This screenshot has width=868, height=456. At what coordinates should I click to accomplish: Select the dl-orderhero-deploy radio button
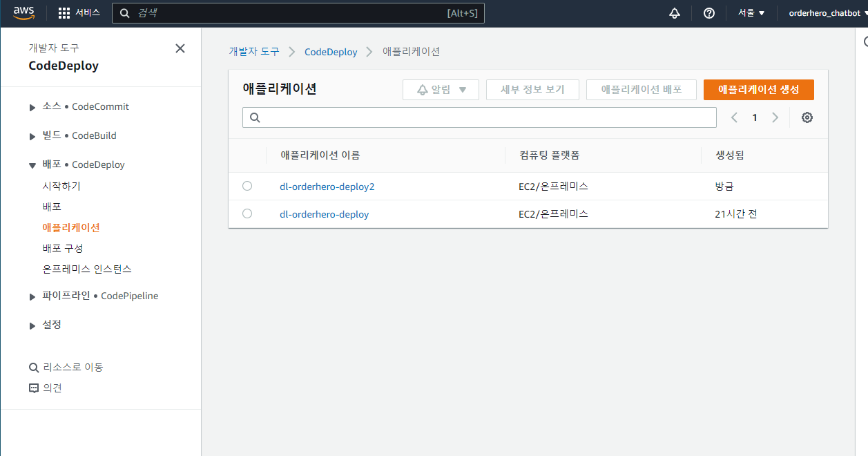pos(247,213)
